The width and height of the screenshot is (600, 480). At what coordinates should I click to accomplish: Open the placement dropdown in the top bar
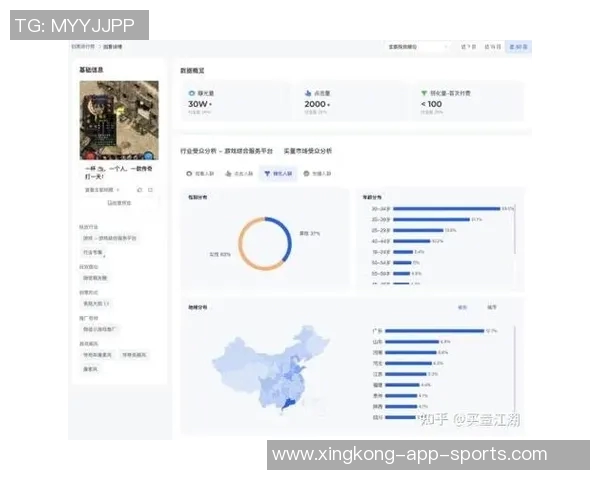tap(417, 47)
